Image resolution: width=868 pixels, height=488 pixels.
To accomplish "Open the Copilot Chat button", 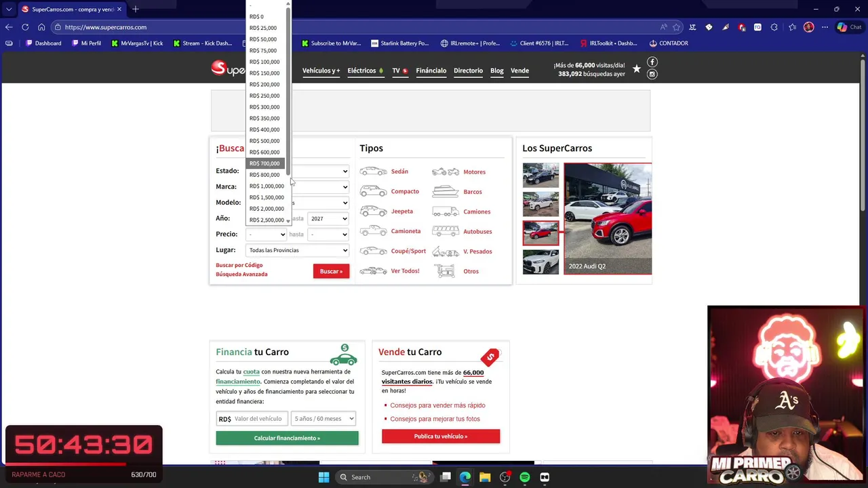I will [849, 27].
